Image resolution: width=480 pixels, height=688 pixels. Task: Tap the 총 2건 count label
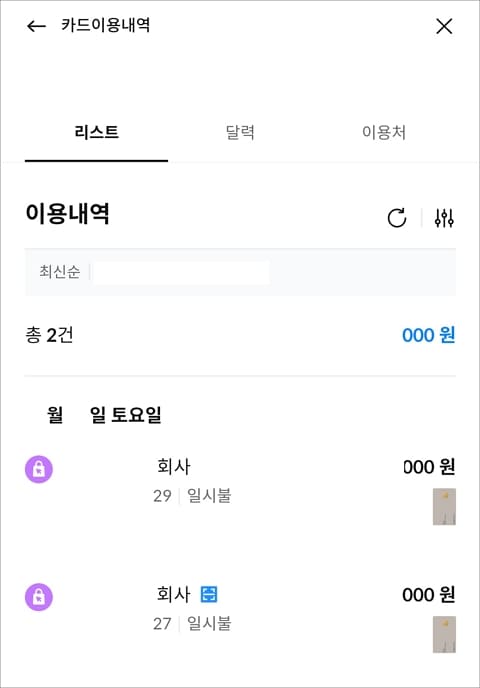pos(49,335)
